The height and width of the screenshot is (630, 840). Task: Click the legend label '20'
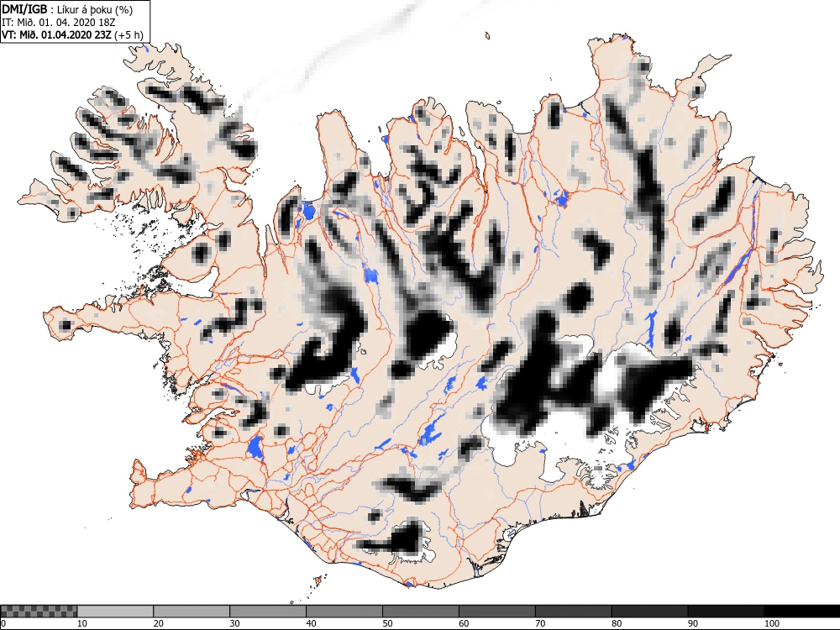click(x=159, y=623)
